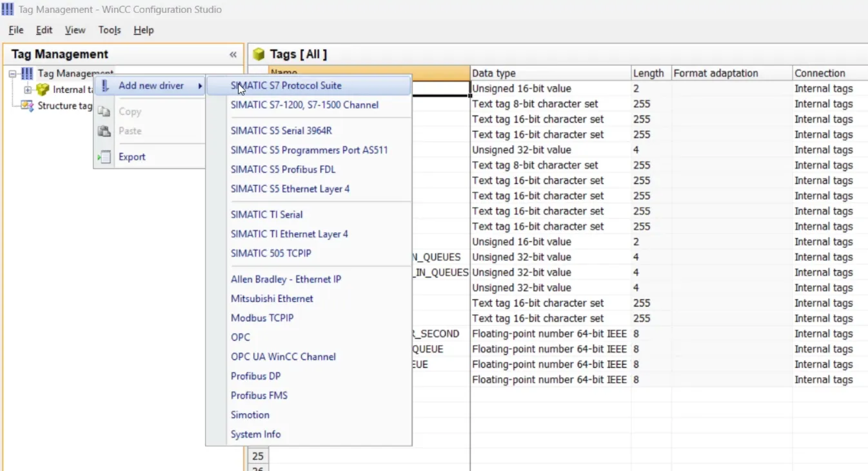
Task: Open the File menu
Action: point(16,30)
